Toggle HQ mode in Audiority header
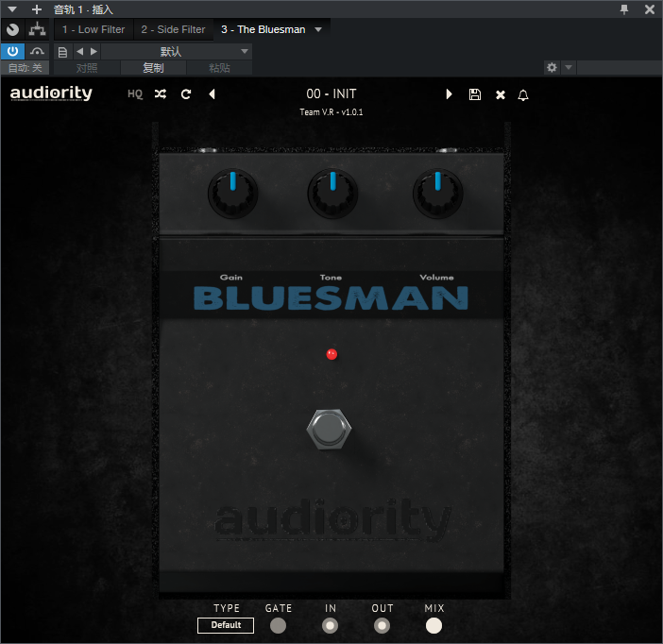 [x=135, y=93]
